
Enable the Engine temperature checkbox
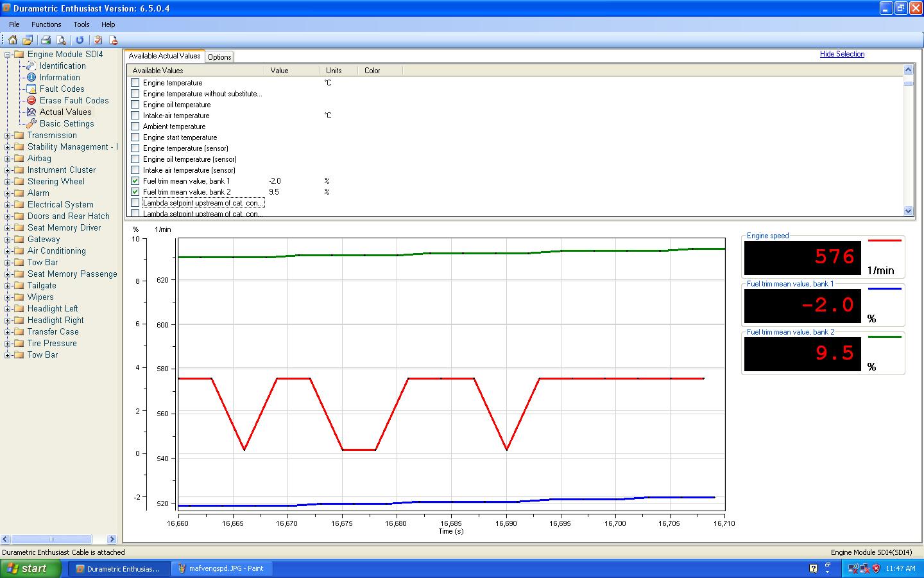pos(135,83)
